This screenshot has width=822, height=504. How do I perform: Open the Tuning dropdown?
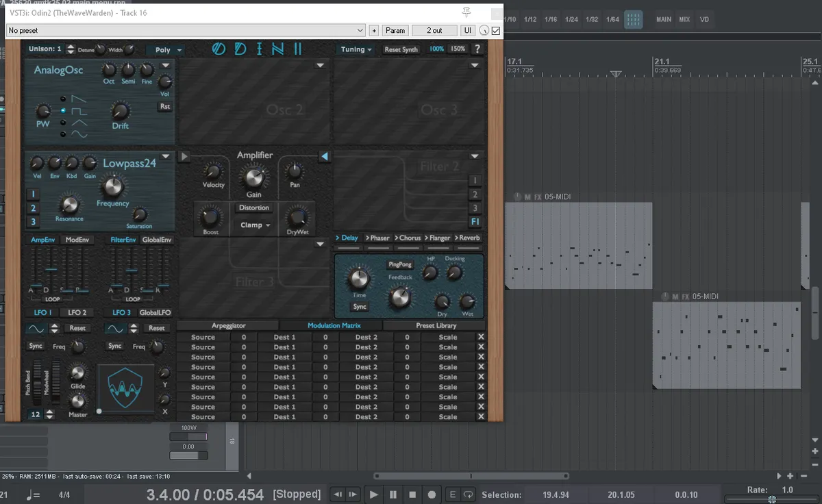(356, 49)
